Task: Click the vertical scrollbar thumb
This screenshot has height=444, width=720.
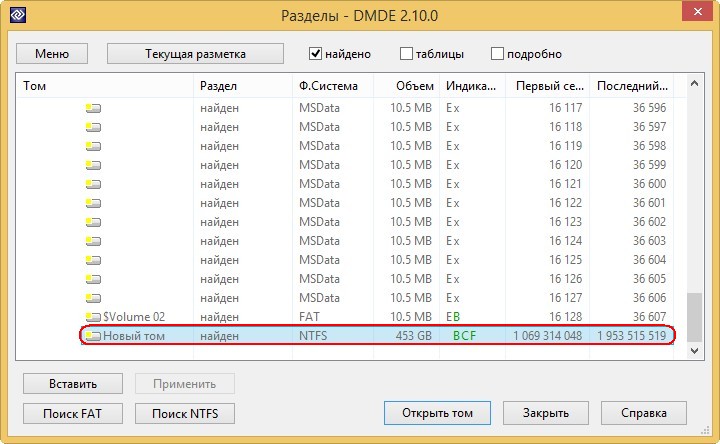Action: (x=694, y=317)
